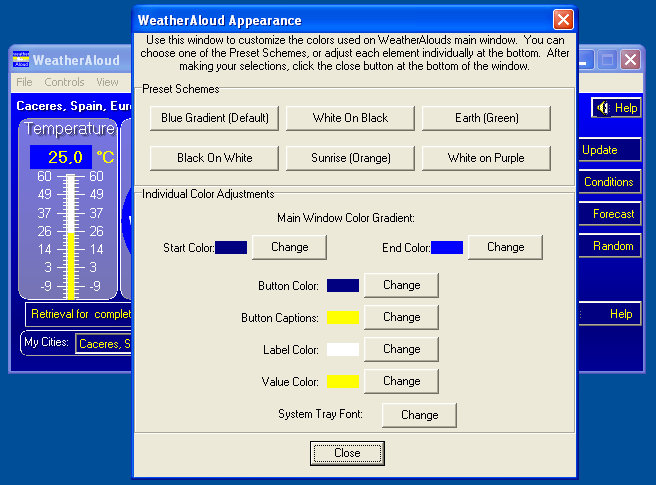
Task: Close the WeatherAloud main window
Action: [x=630, y=59]
